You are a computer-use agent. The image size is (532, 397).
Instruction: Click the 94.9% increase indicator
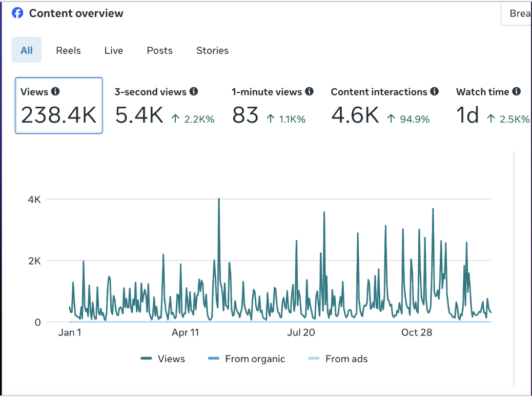pos(408,119)
